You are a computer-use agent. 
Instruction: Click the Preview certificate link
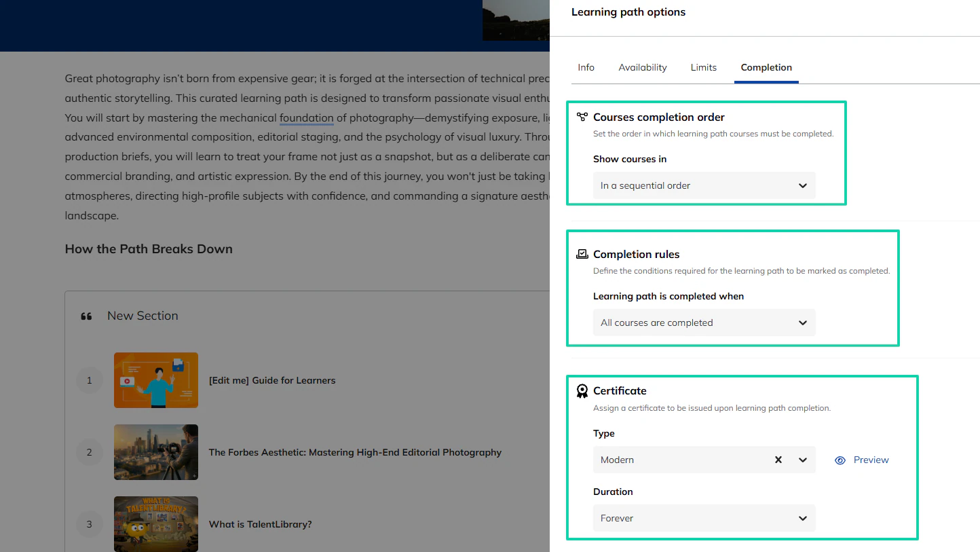871,460
